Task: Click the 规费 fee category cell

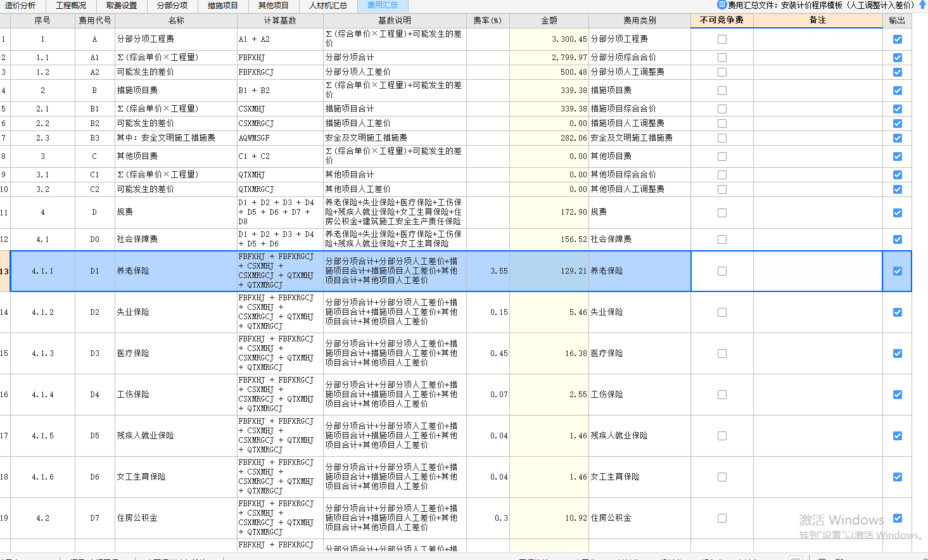Action: [640, 213]
